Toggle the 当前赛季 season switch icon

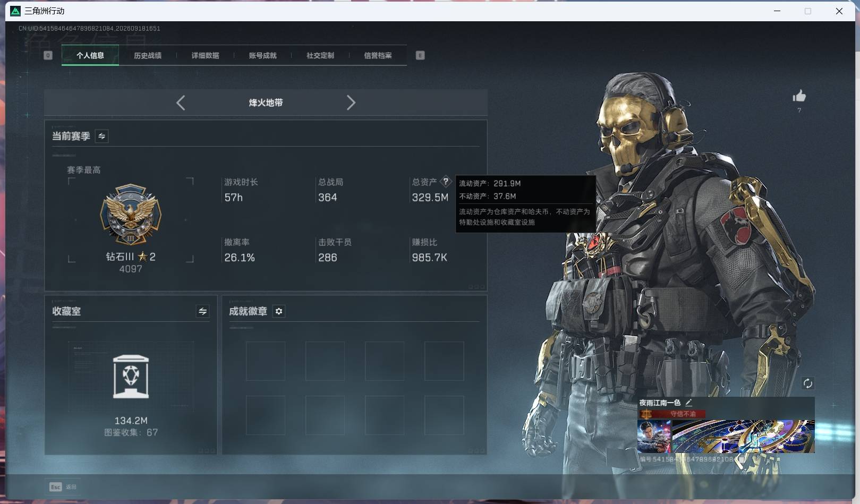(x=101, y=136)
